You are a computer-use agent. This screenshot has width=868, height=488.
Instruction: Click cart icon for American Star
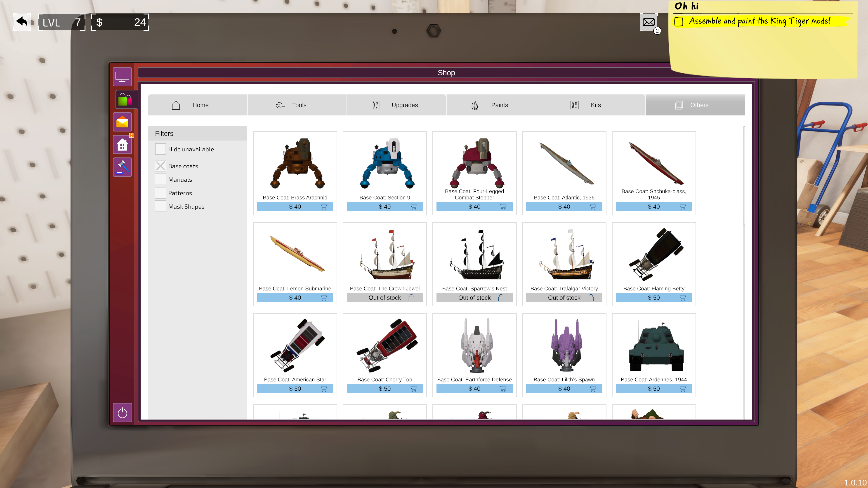323,389
